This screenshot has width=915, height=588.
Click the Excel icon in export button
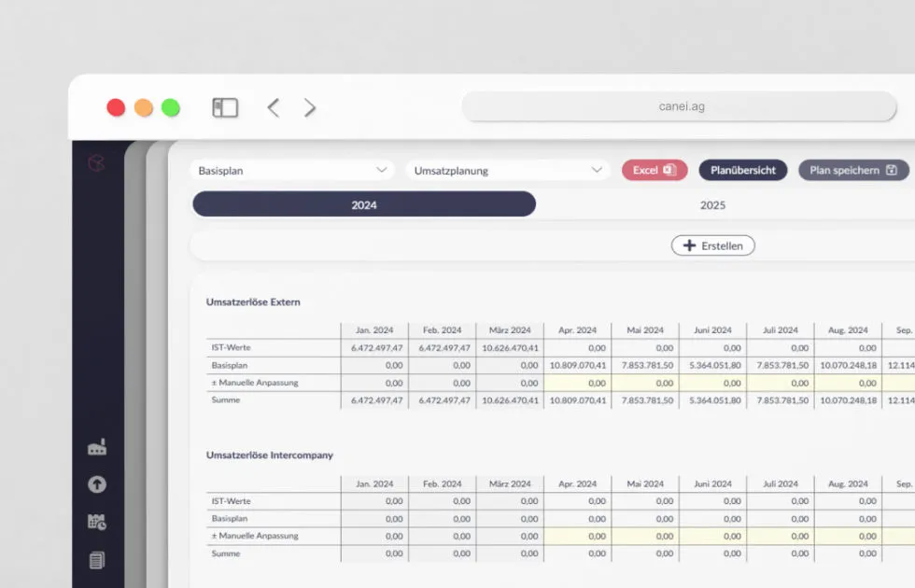click(670, 170)
